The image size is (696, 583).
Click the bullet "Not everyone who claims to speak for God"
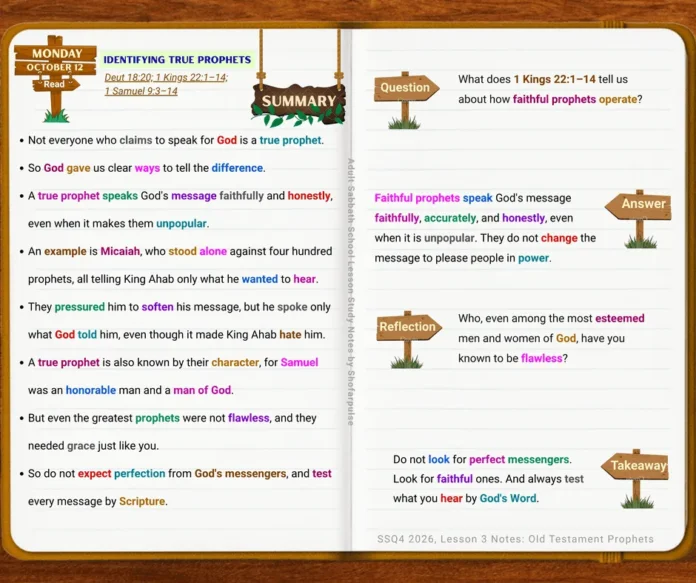(176, 140)
